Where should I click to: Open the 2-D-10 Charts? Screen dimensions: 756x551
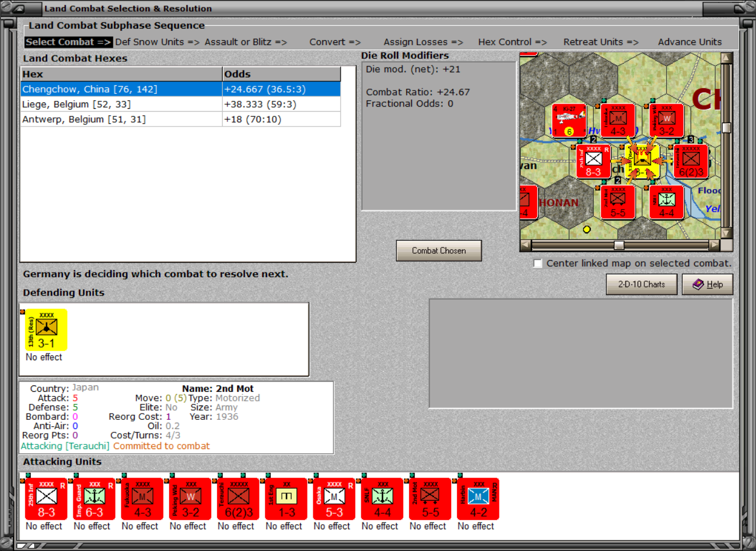pos(641,284)
